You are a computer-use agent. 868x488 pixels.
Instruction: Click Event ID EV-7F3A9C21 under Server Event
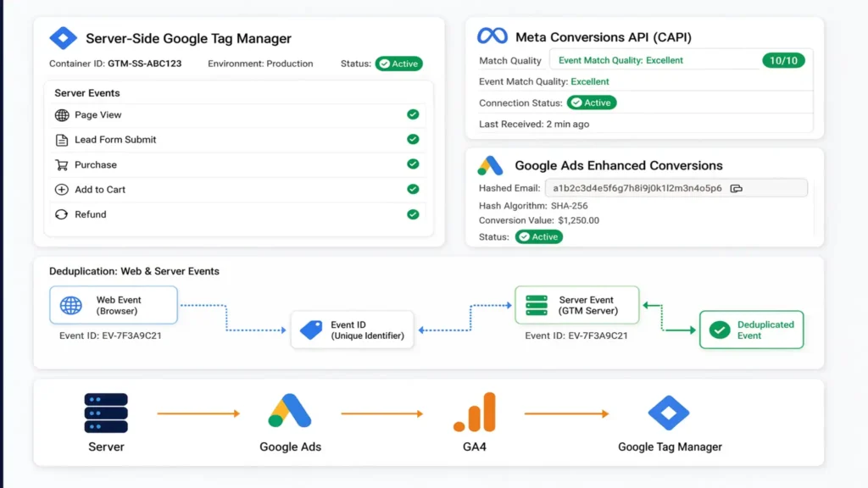tap(576, 335)
